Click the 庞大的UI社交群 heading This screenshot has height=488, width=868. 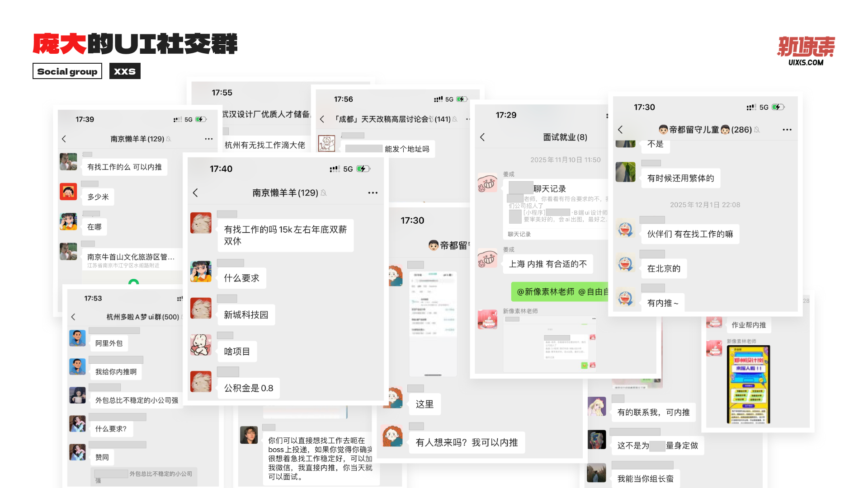coord(135,44)
